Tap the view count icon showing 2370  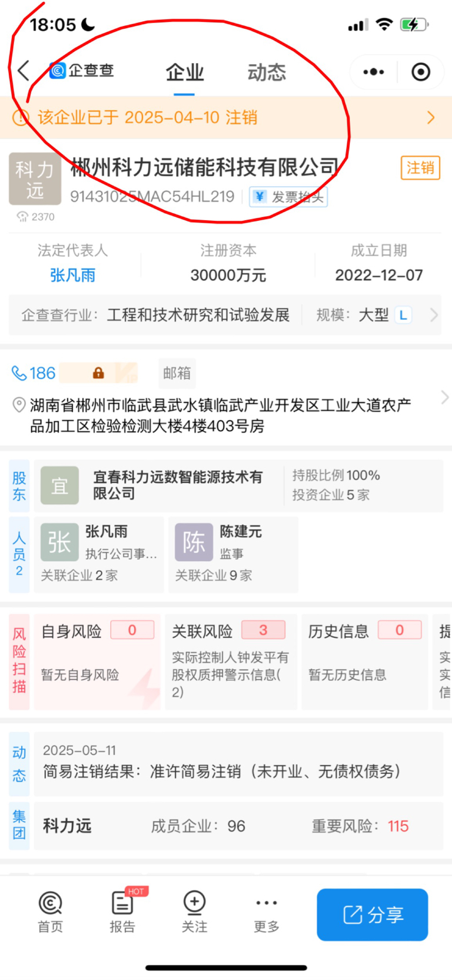[x=22, y=217]
